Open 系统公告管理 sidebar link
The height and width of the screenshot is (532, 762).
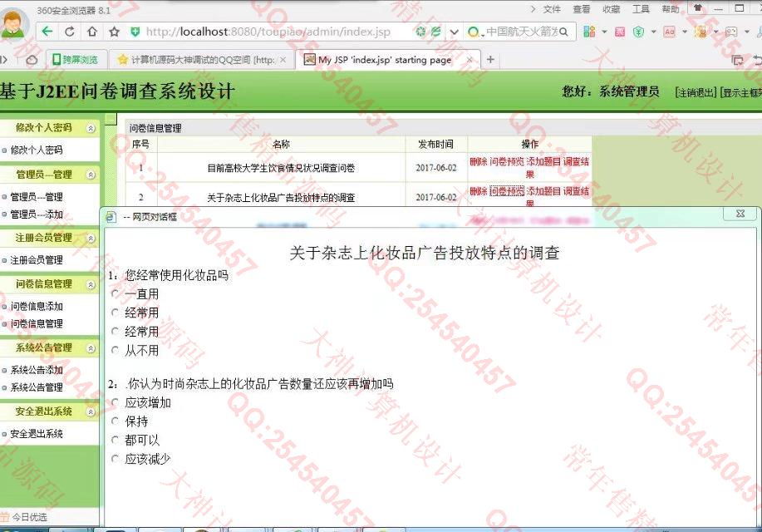click(x=37, y=387)
